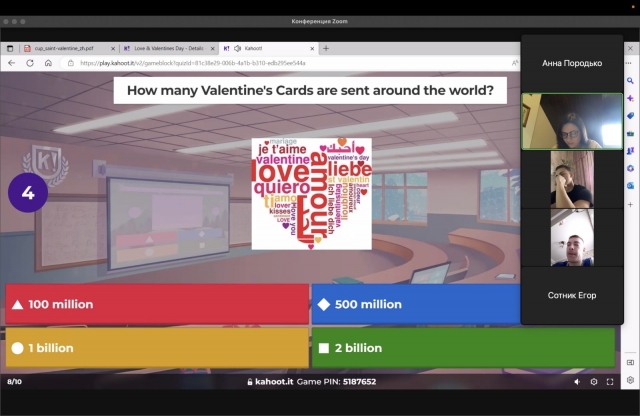640x416 pixels.
Task: Open the tab actions menu icon
Action: (10, 48)
